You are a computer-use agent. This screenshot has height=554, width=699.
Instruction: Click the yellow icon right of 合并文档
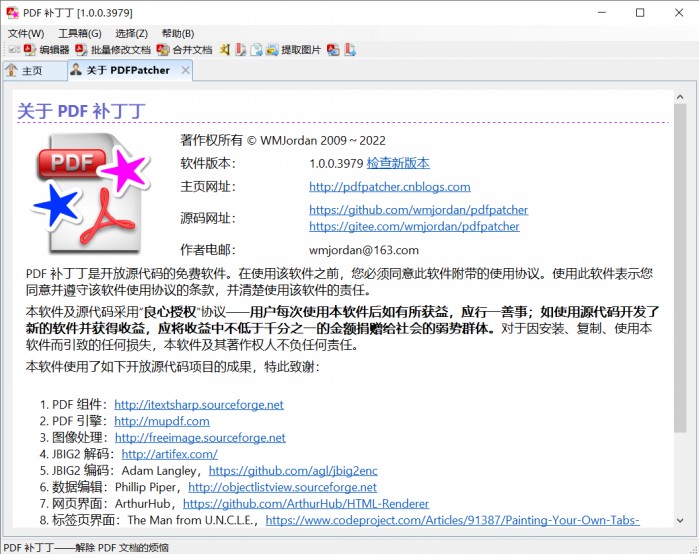tap(226, 49)
